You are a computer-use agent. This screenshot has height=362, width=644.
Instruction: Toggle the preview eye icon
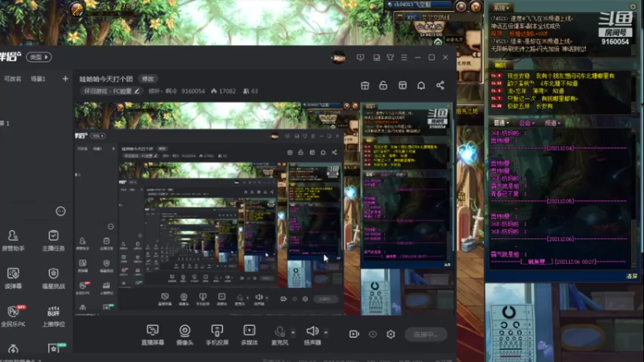coord(373,334)
